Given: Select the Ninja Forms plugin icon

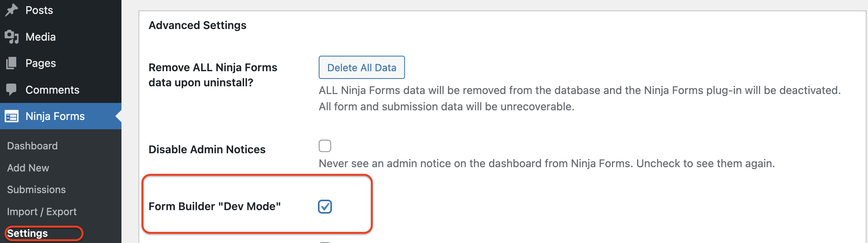Looking at the screenshot, I should coord(13,116).
